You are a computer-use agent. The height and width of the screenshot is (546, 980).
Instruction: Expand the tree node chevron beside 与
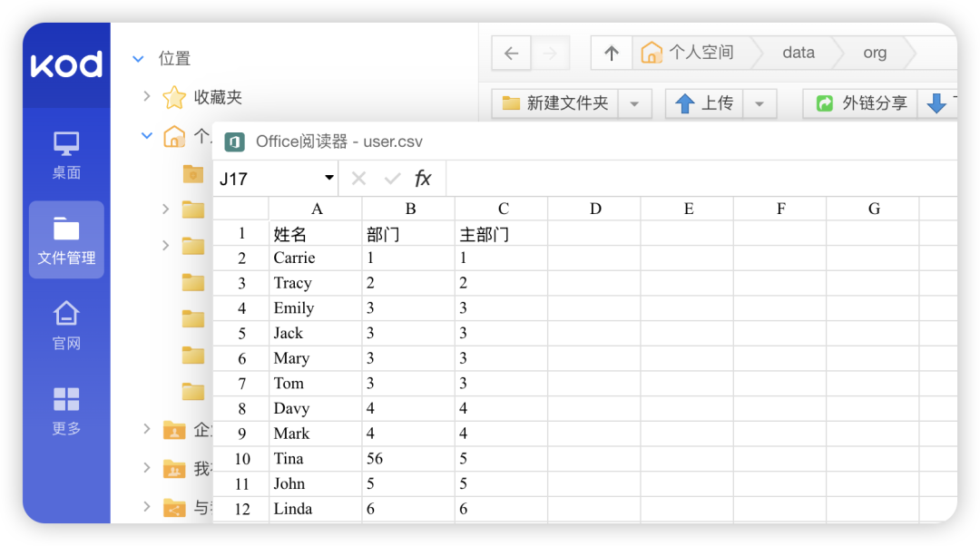(x=146, y=506)
